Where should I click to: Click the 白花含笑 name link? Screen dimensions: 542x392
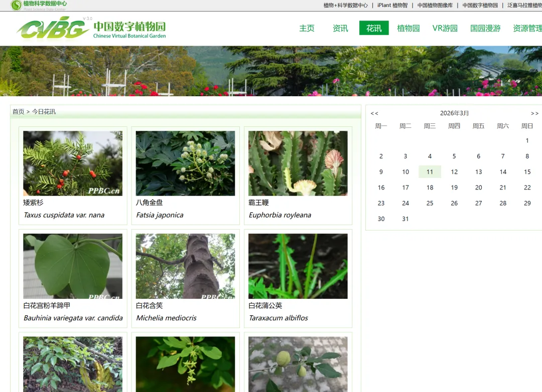[150, 306]
